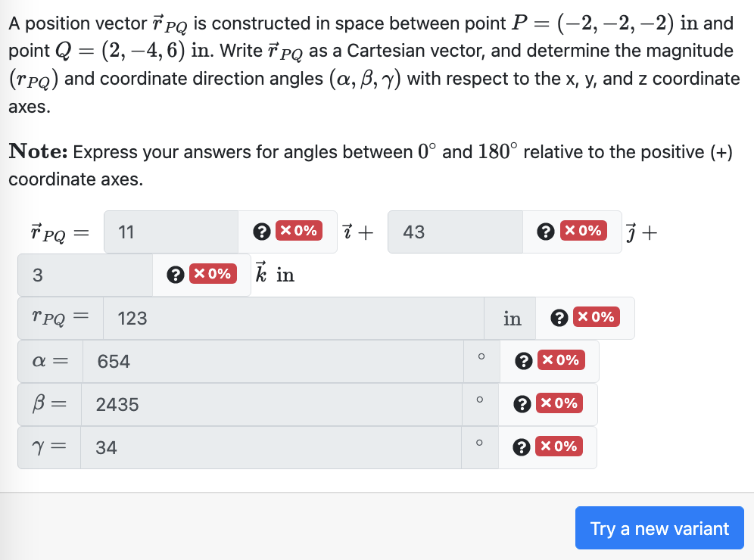The height and width of the screenshot is (560, 754).
Task: Click the red 0% badge for j-component
Action: 583,232
